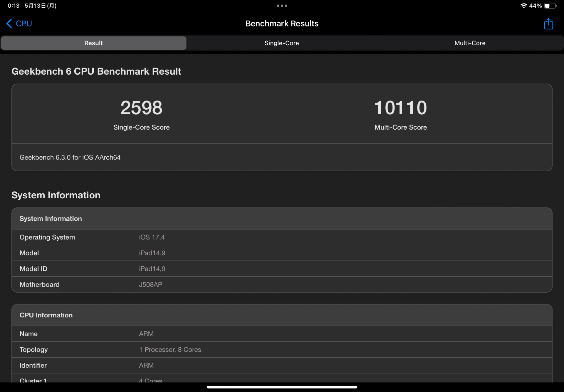This screenshot has width=564, height=392.
Task: Tap the CPU back button to return
Action: [23, 24]
